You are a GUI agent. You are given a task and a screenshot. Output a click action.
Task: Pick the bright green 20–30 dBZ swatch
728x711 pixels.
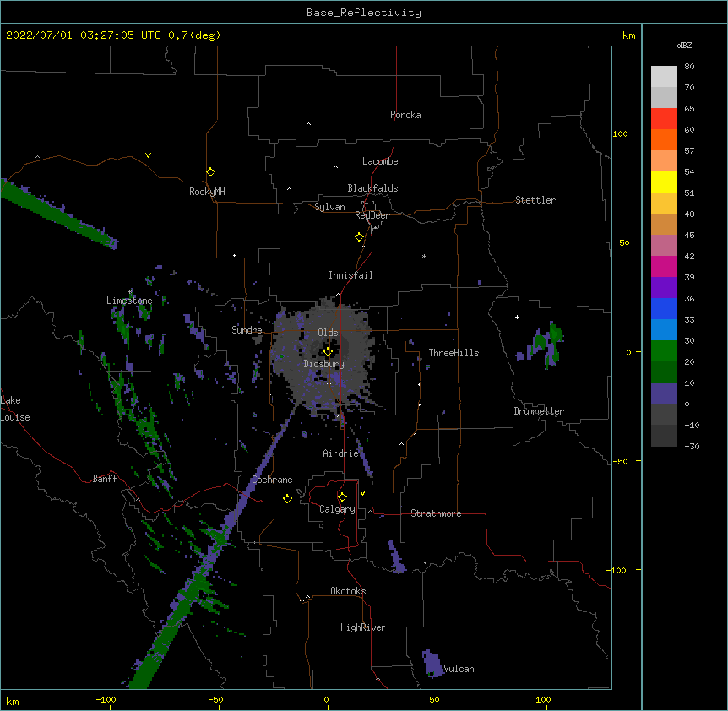664,351
